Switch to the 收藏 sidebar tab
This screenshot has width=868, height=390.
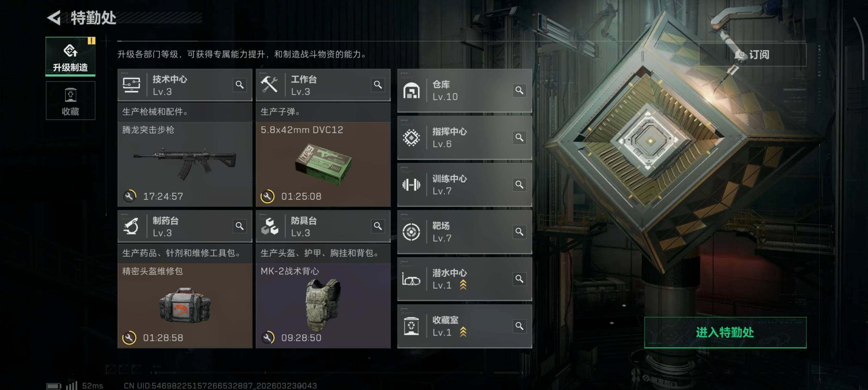click(71, 100)
